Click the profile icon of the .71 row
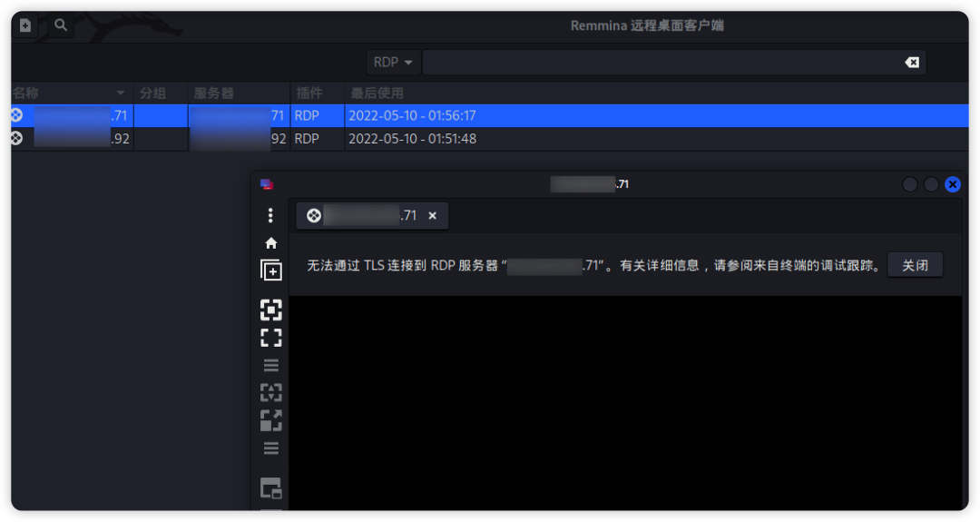The height and width of the screenshot is (522, 980). tap(17, 115)
